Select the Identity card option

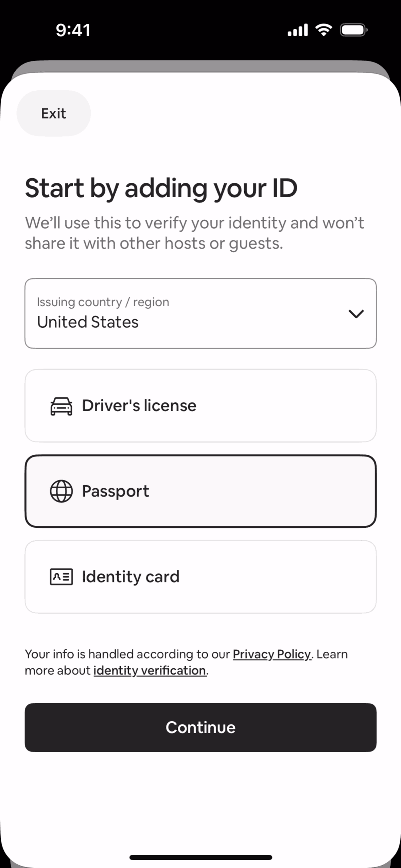201,577
